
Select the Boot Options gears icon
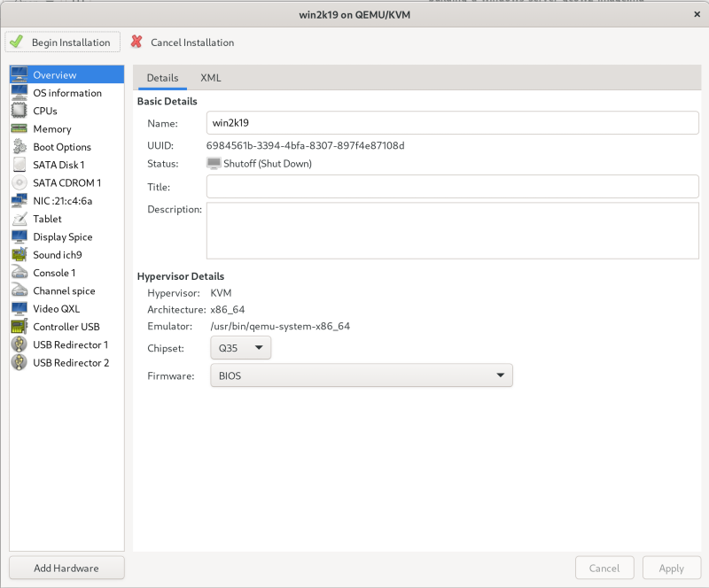coord(19,147)
